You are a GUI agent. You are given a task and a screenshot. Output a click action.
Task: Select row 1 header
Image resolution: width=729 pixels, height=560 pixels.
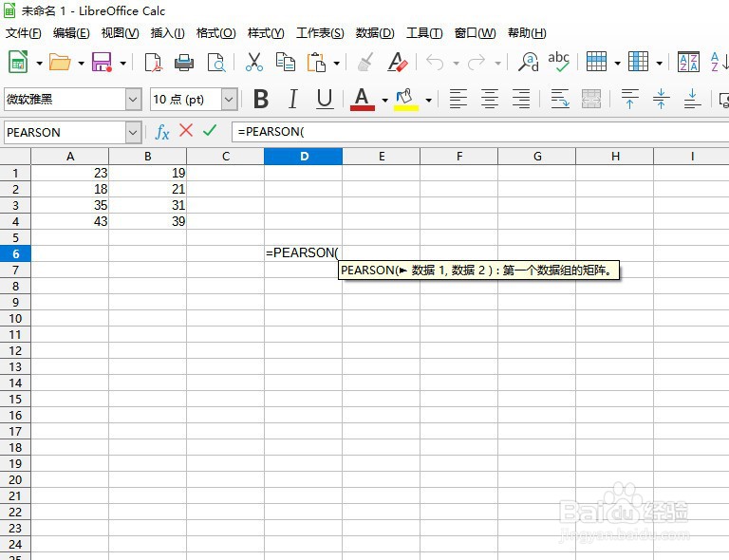15,173
